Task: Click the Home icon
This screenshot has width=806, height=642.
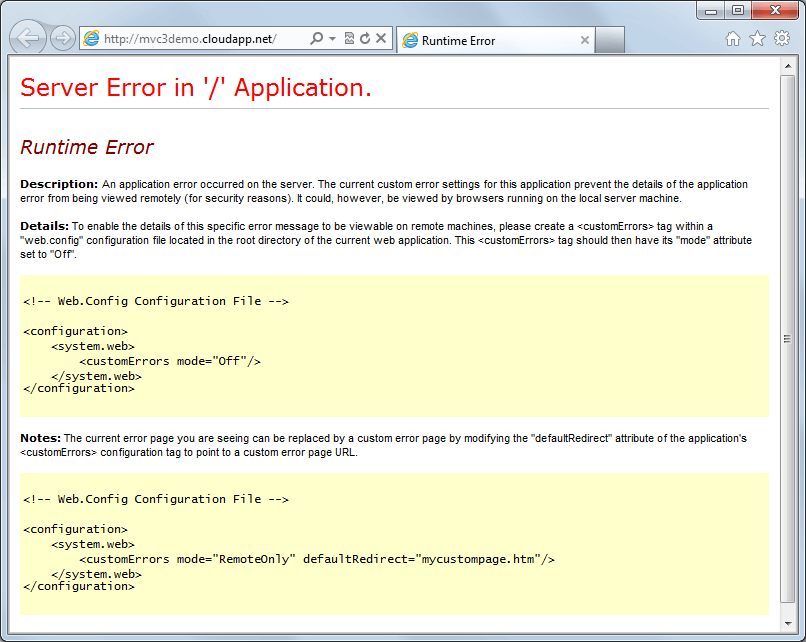Action: (732, 38)
